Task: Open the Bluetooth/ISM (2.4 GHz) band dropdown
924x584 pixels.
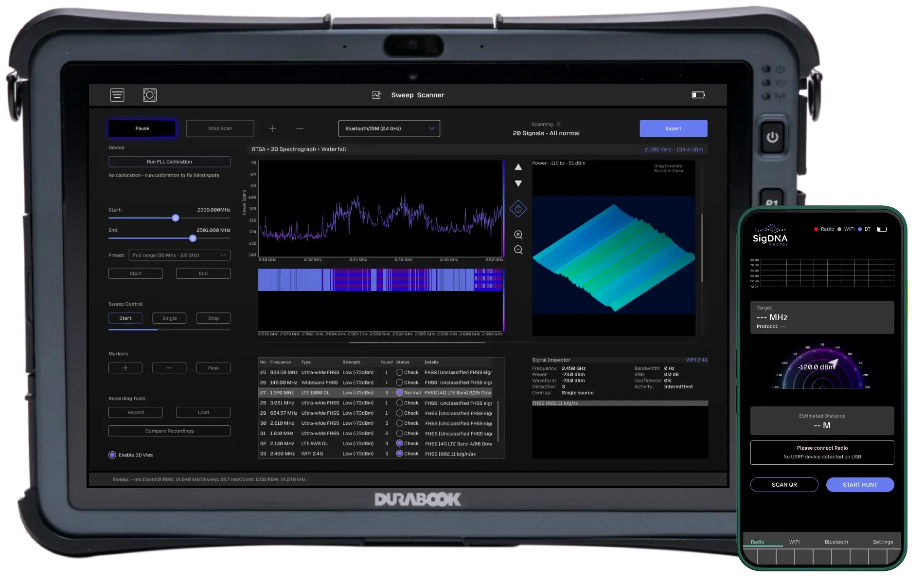Action: pos(389,128)
